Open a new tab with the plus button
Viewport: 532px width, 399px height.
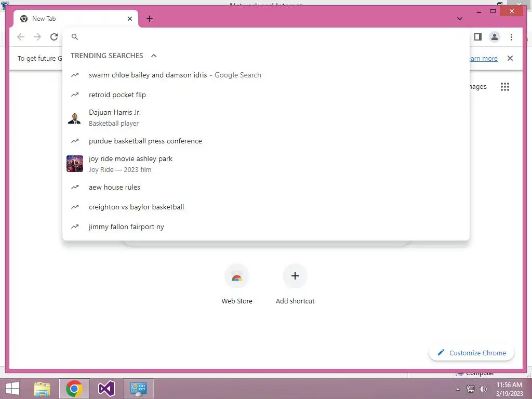tap(150, 19)
